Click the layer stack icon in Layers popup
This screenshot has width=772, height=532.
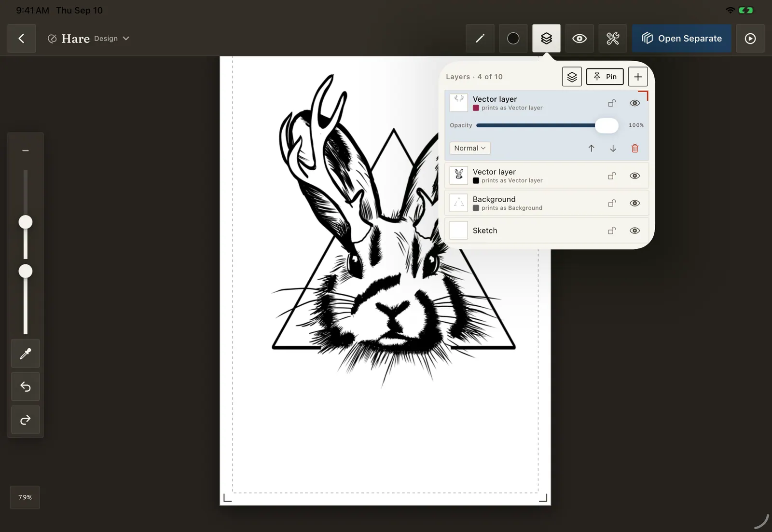572,77
